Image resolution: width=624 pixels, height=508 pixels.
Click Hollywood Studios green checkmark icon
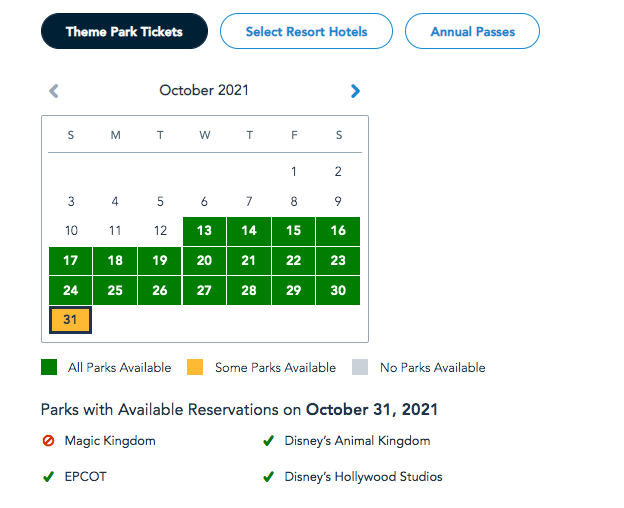(x=268, y=477)
